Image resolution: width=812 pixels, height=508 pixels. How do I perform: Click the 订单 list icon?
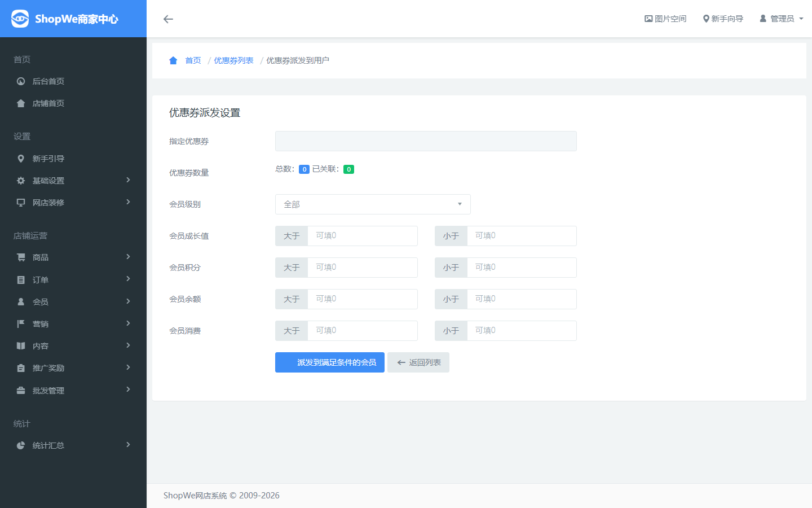pyautogui.click(x=21, y=280)
